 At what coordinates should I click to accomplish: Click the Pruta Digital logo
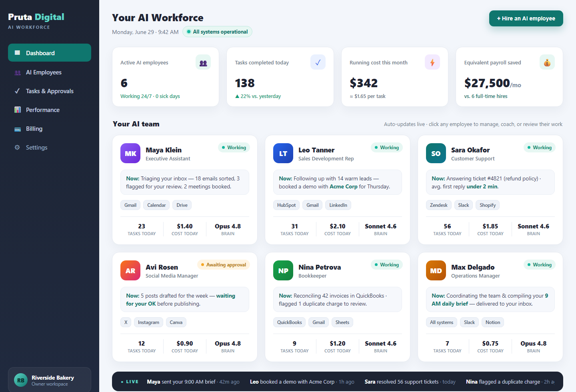(36, 17)
